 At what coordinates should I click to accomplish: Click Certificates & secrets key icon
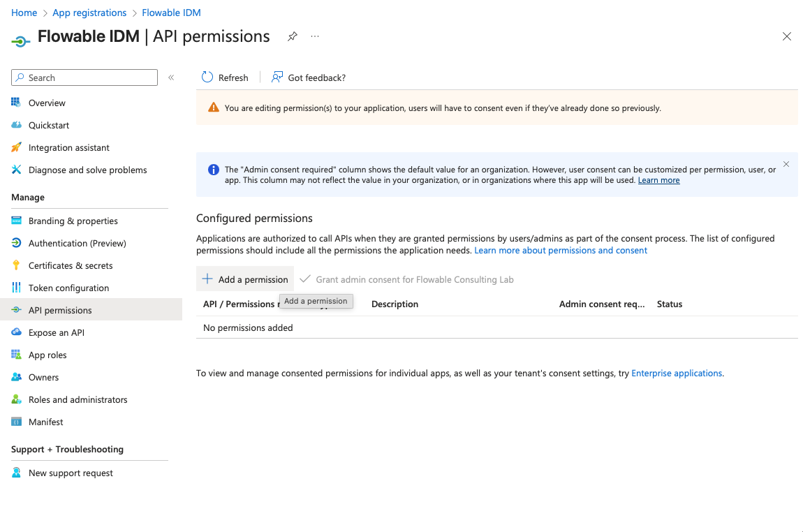(x=16, y=265)
